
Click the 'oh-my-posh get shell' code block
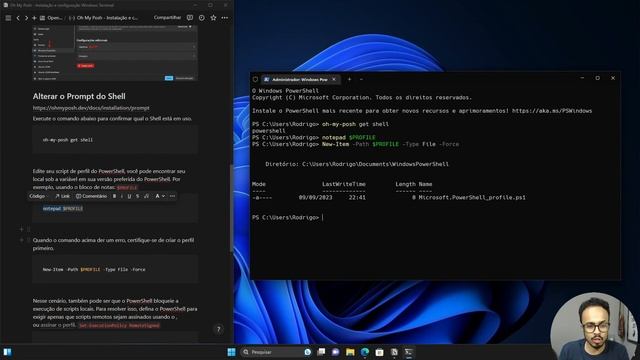(115, 140)
